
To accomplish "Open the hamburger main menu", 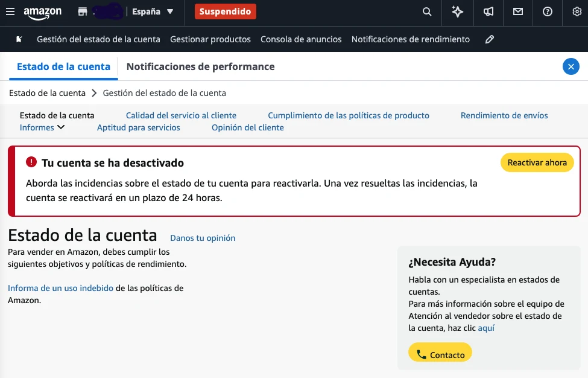I will (10, 11).
